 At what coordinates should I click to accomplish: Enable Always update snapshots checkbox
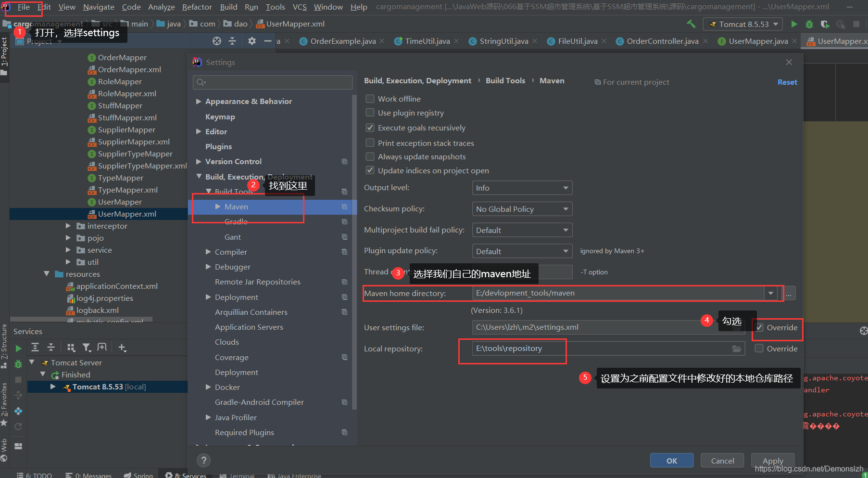click(370, 156)
